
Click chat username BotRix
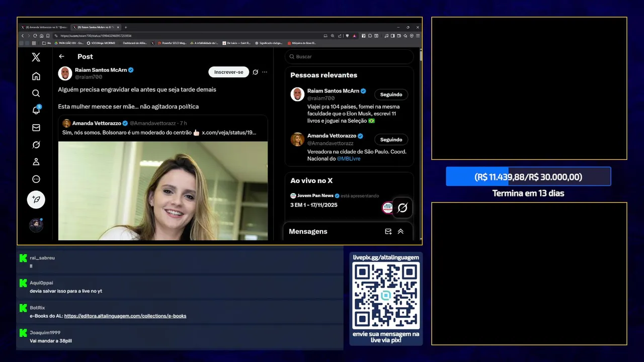pos(37,308)
